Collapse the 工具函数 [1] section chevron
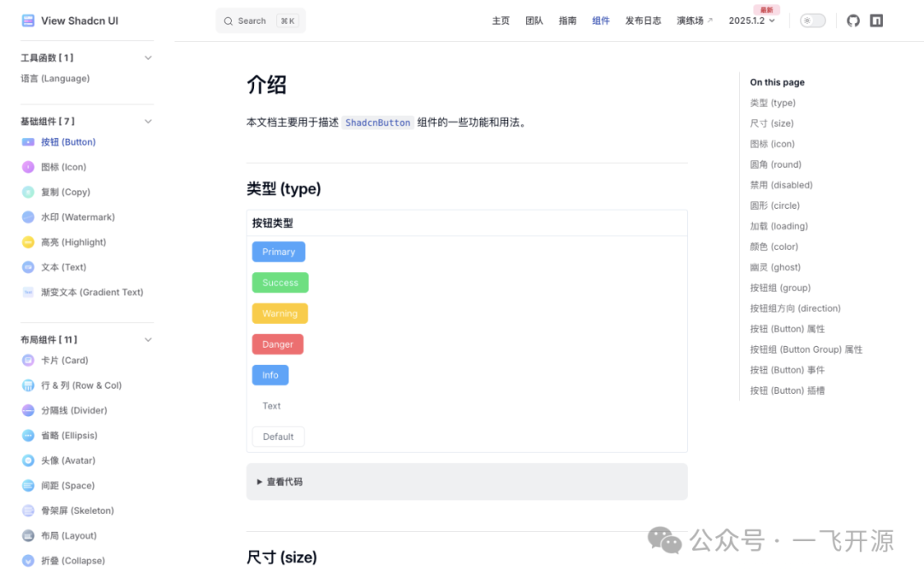 pyautogui.click(x=148, y=58)
